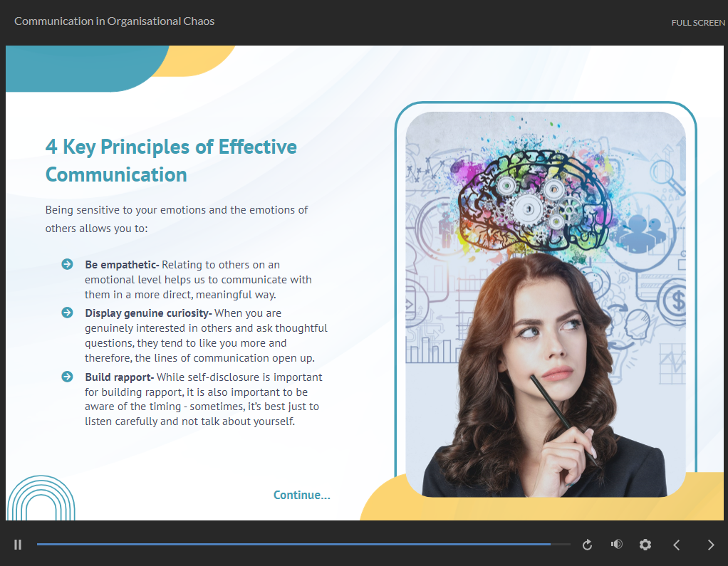Click the concentric arch logo icon
The image size is (728, 566).
point(41,498)
